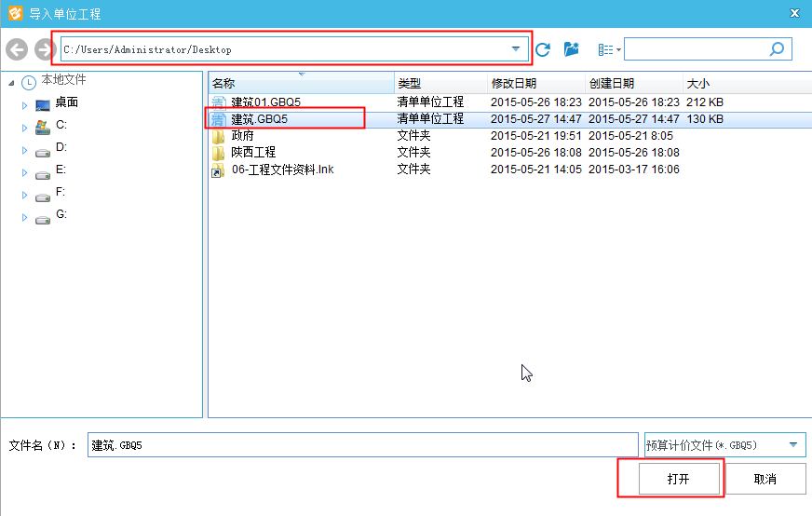
Task: Expand the C: drive node
Action: point(24,128)
